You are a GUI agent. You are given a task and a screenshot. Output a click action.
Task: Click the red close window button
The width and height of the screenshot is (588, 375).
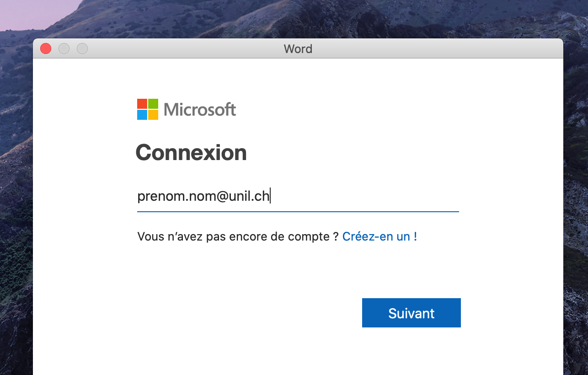pos(46,48)
